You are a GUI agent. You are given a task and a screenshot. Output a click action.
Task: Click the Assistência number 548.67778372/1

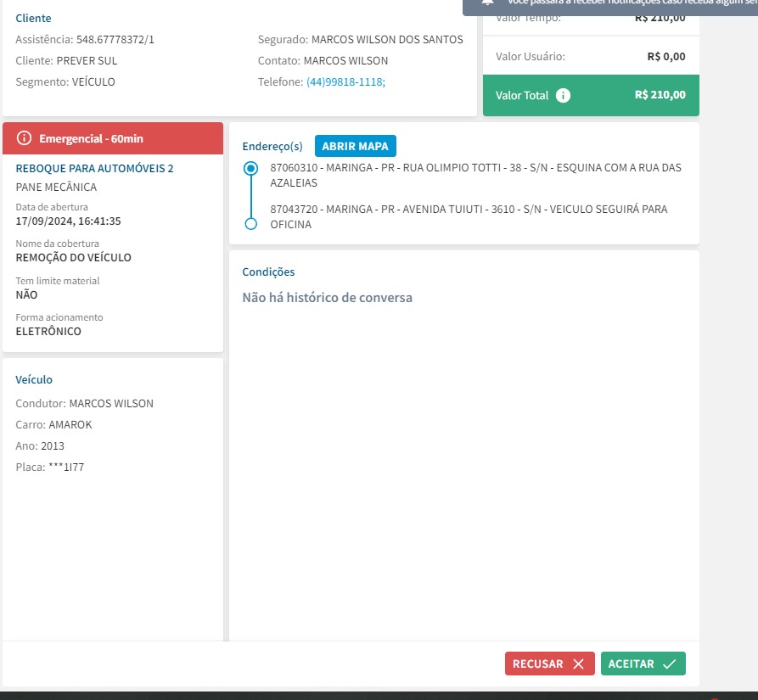pyautogui.click(x=85, y=40)
